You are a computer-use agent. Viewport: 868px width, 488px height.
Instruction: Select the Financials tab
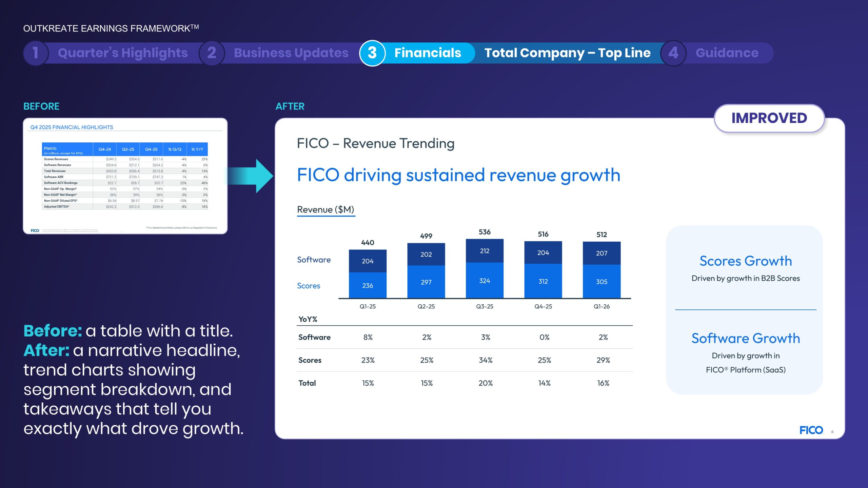pyautogui.click(x=428, y=53)
